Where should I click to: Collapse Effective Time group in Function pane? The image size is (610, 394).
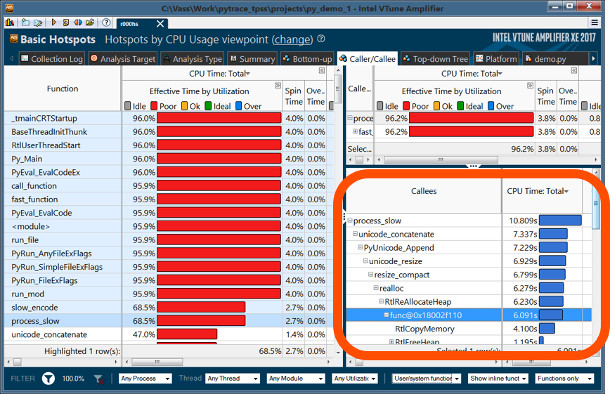(278, 86)
